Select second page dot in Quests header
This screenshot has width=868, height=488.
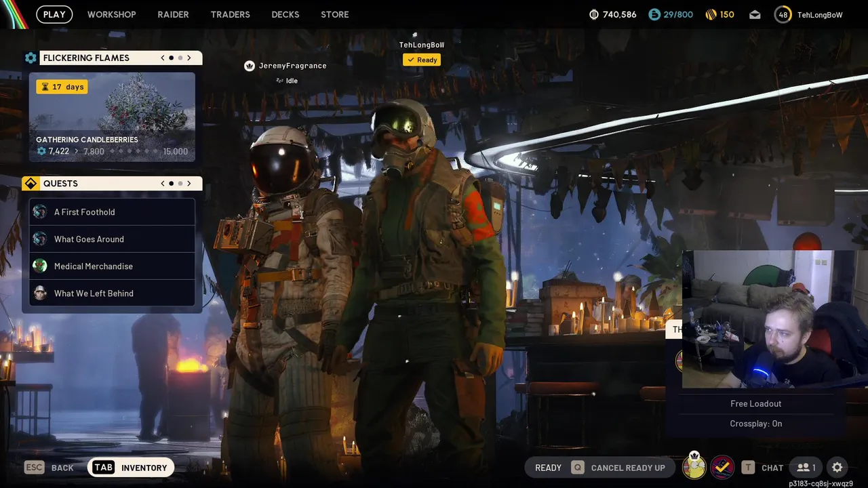tap(180, 184)
